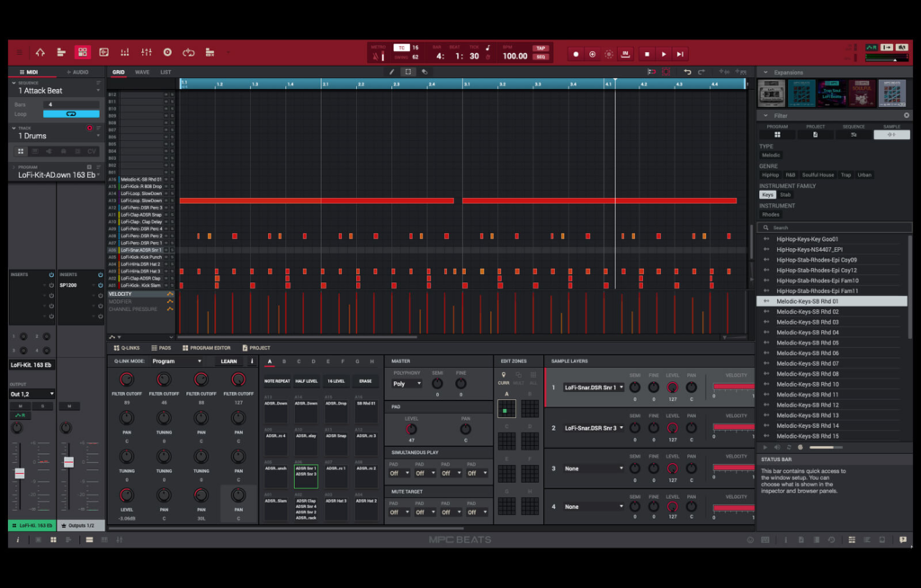
Task: Click the LoFi-Kit channel volume fader
Action: [19, 472]
